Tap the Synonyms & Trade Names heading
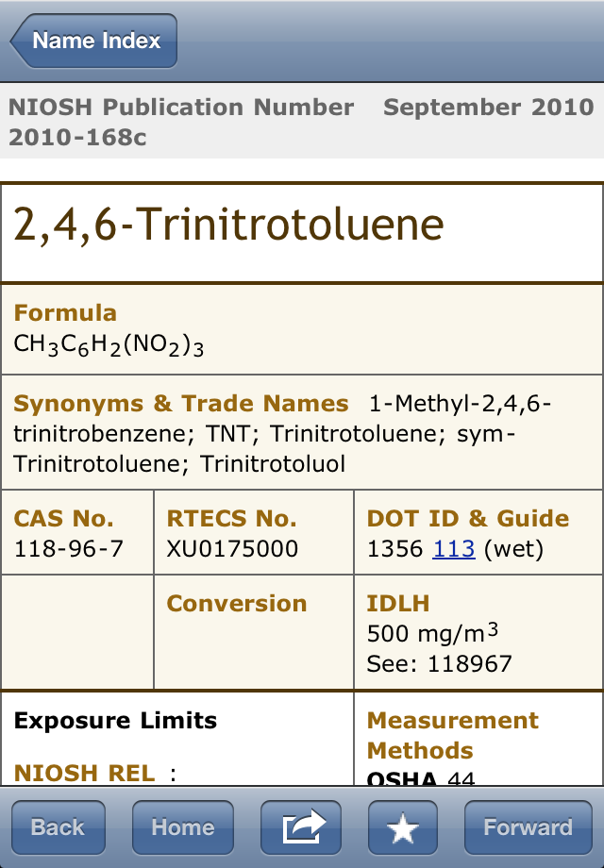 click(181, 404)
